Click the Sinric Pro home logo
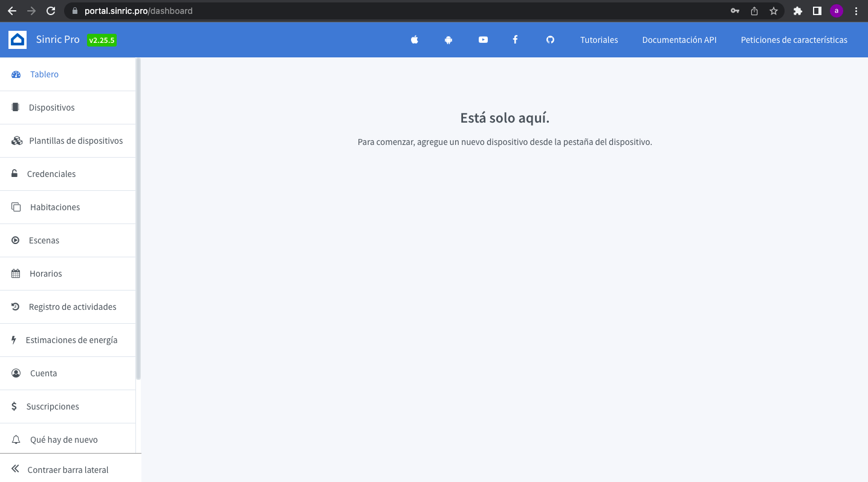The width and height of the screenshot is (868, 482). click(18, 40)
